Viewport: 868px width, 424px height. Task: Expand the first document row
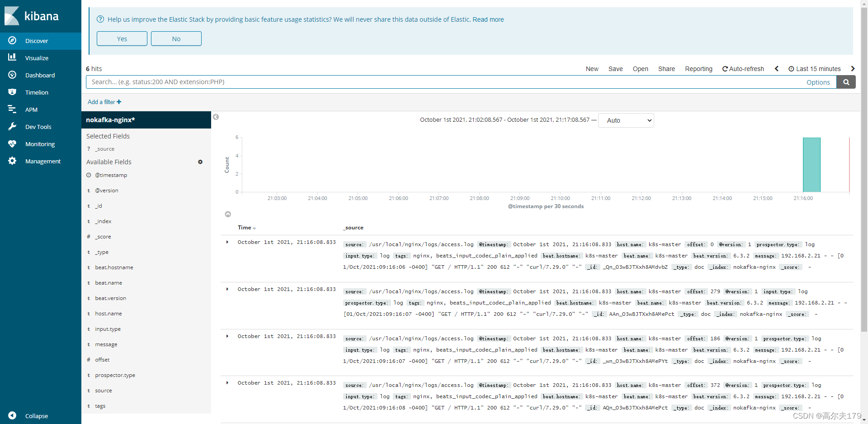227,242
